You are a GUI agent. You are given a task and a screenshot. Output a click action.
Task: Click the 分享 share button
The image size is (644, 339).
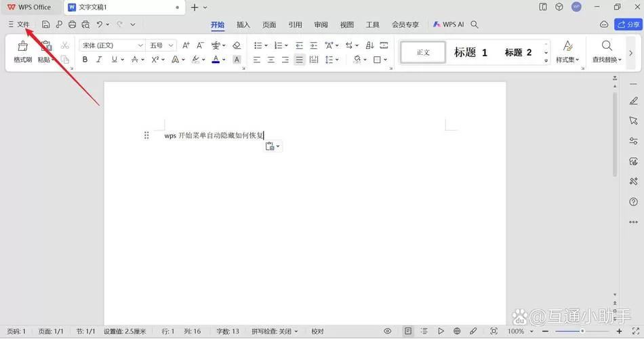click(x=628, y=24)
